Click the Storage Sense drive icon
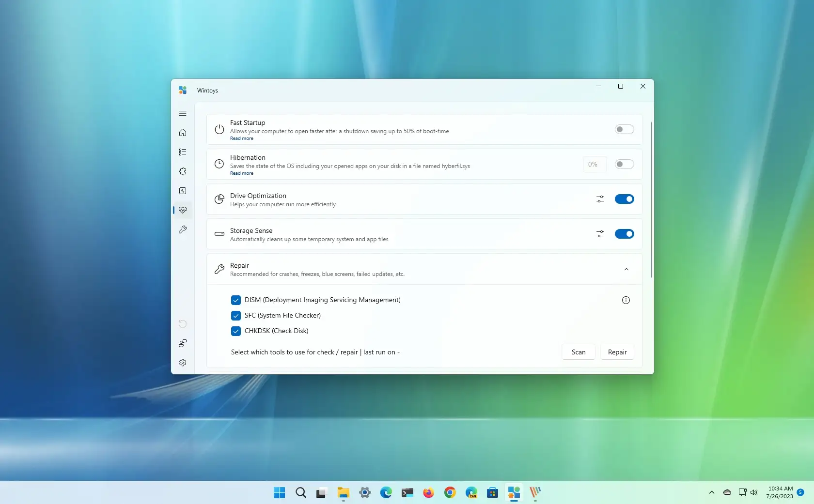 (x=219, y=234)
